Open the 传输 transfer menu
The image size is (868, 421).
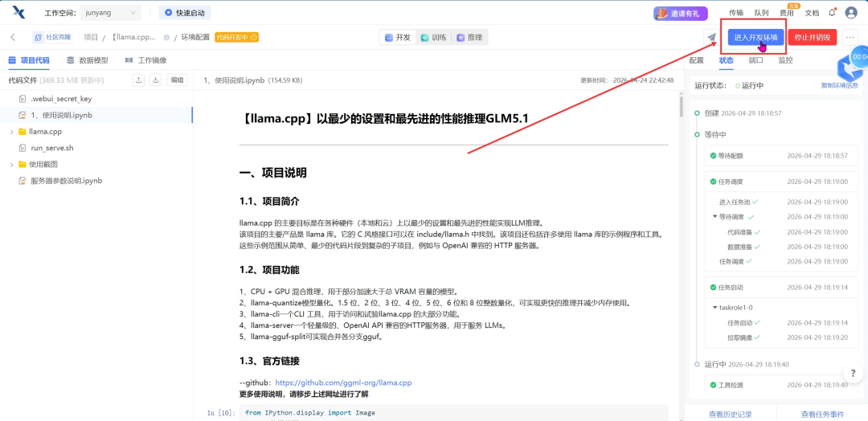point(736,13)
